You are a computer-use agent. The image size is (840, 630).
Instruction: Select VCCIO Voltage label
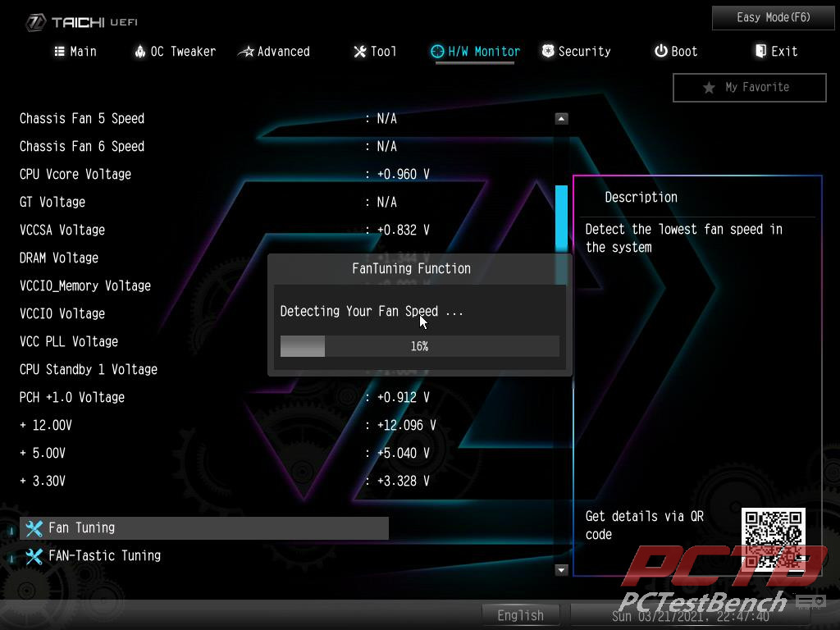62,313
